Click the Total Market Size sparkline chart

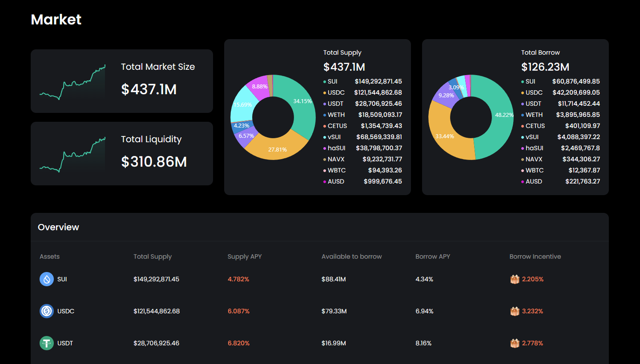[x=72, y=83]
